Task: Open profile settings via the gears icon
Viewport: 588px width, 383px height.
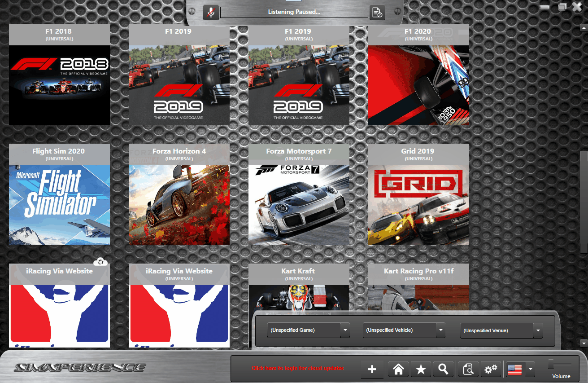Action: click(490, 369)
